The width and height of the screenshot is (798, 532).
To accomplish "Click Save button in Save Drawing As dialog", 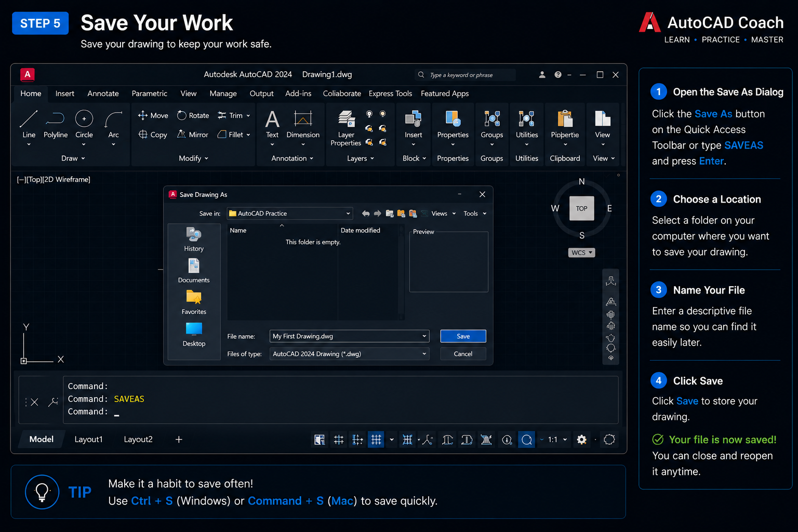I will coord(463,336).
